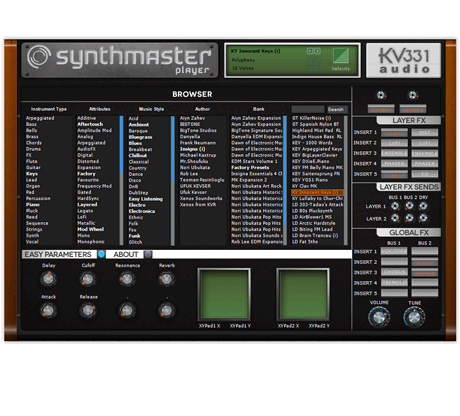
Task: Click the knob above LAYER 1 button
Action: pyautogui.click(x=381, y=95)
